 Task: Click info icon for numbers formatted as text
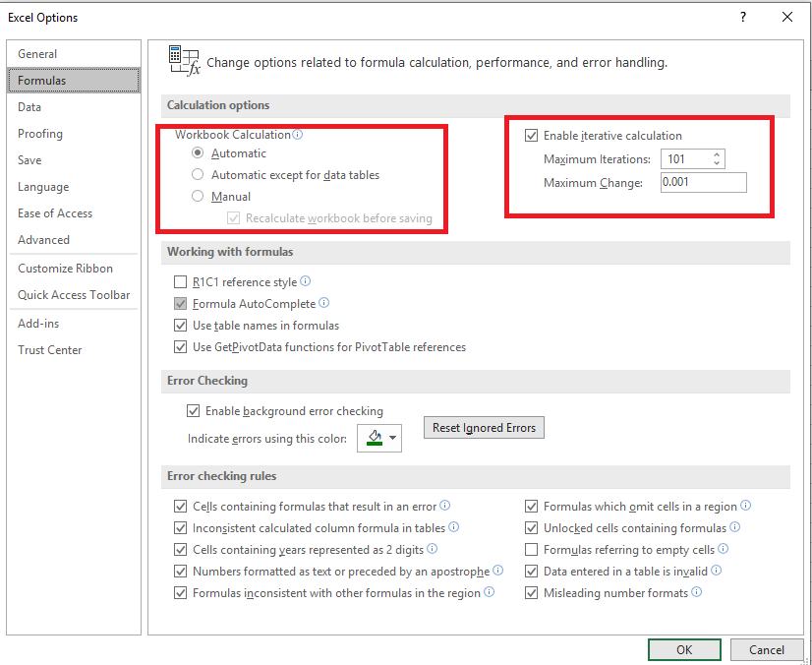498,571
